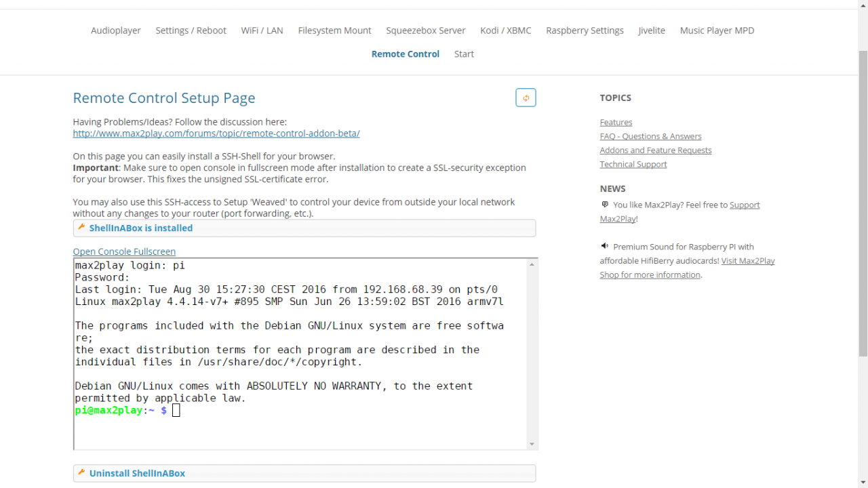Open the WiFi / LAN tab
This screenshot has width=868, height=488.
(262, 30)
